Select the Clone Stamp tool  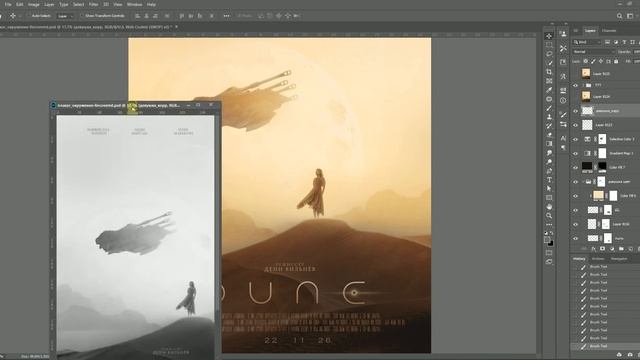549,117
